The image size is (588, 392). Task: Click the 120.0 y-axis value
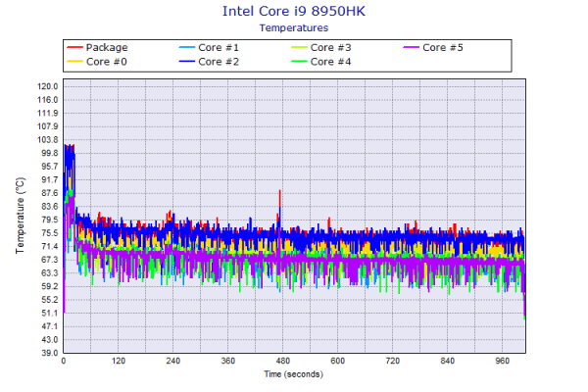pyautogui.click(x=47, y=86)
